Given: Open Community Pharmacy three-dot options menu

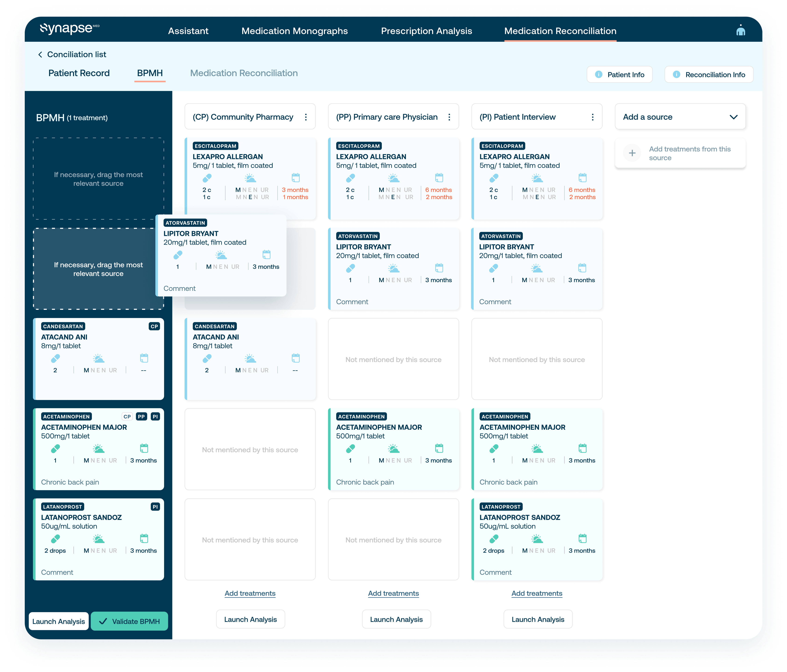Looking at the screenshot, I should [306, 117].
